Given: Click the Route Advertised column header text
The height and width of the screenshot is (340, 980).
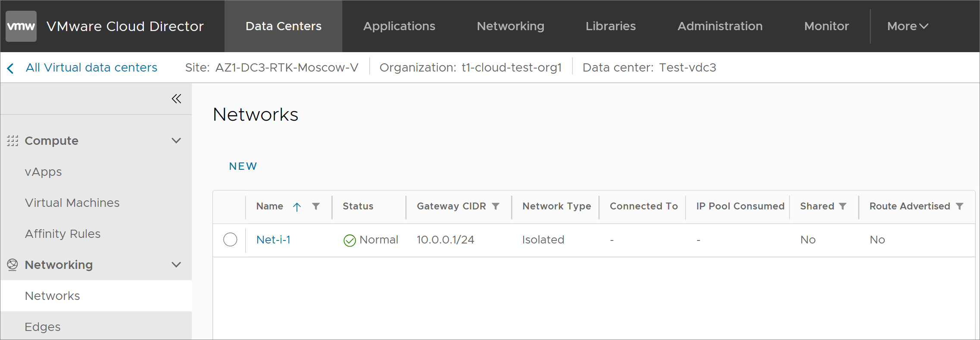Looking at the screenshot, I should click(x=910, y=206).
